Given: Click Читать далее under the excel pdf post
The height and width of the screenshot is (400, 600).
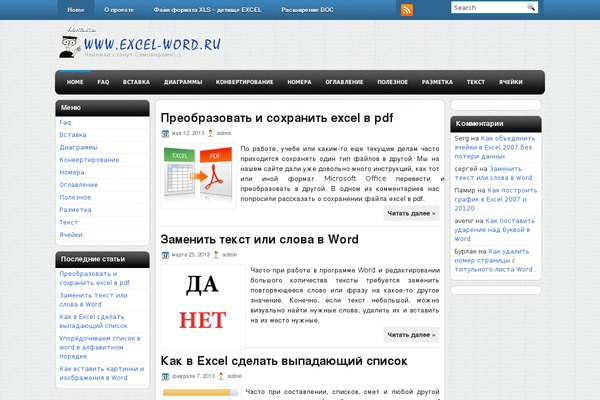Looking at the screenshot, I should (411, 213).
